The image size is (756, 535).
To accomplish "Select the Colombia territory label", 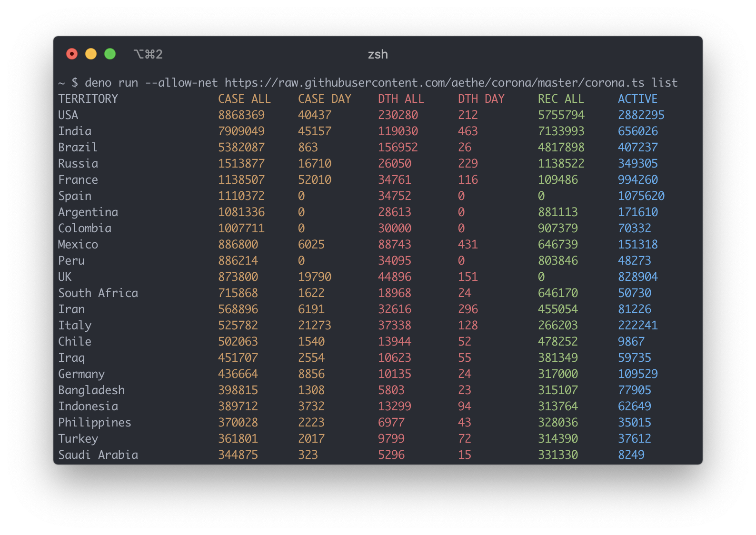I will coord(85,228).
